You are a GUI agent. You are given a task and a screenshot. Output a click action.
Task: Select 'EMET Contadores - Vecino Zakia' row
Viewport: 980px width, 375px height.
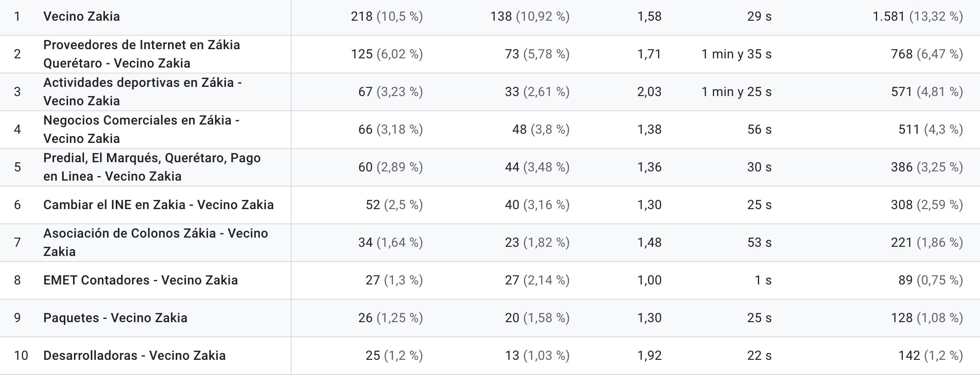[x=140, y=280]
